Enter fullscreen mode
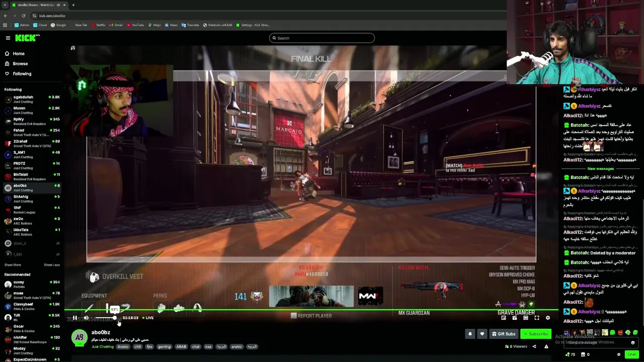 (x=537, y=318)
